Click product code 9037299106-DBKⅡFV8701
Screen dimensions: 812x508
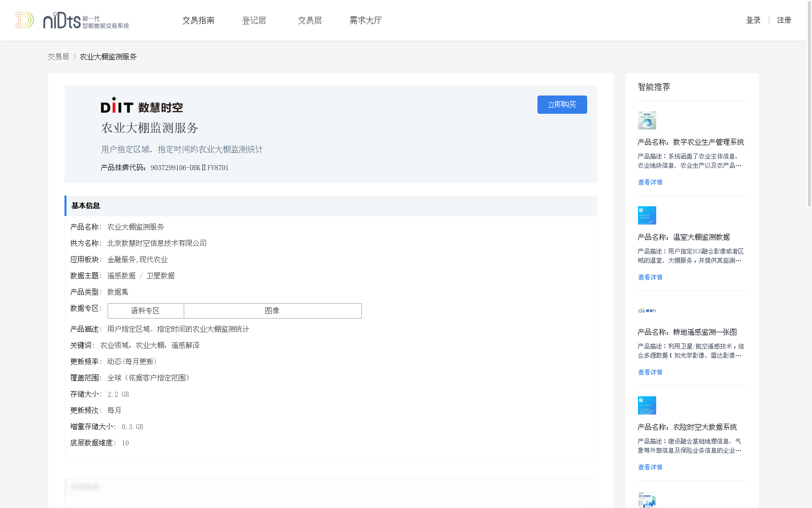189,168
